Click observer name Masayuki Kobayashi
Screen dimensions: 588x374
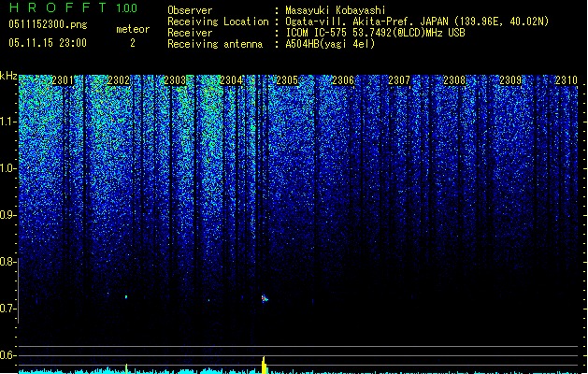[336, 10]
